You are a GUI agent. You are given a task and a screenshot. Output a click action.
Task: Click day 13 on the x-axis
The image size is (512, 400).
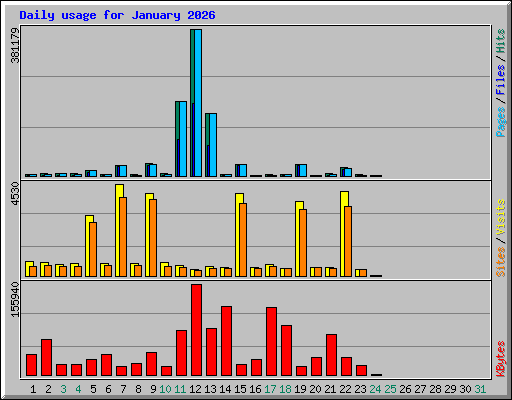click(210, 389)
